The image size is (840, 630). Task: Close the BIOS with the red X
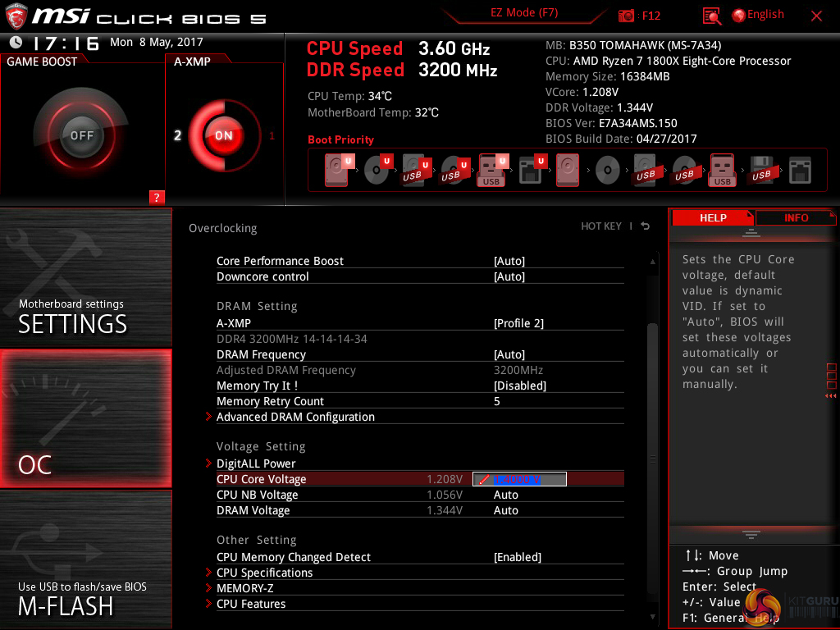(816, 16)
